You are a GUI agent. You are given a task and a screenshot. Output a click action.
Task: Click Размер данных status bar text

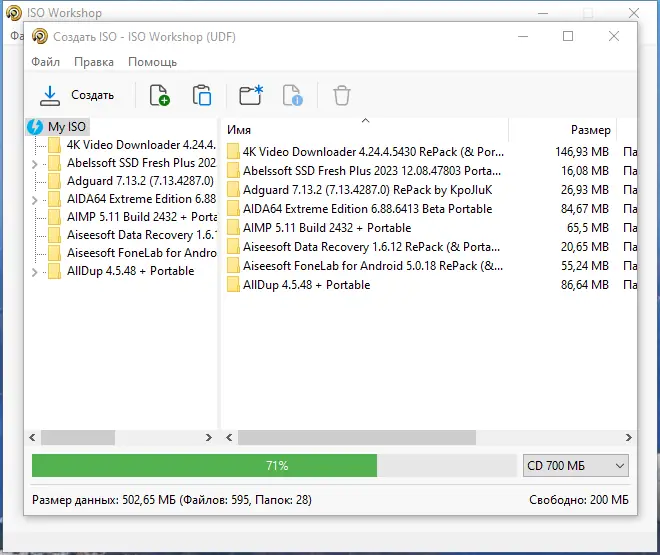(172, 500)
